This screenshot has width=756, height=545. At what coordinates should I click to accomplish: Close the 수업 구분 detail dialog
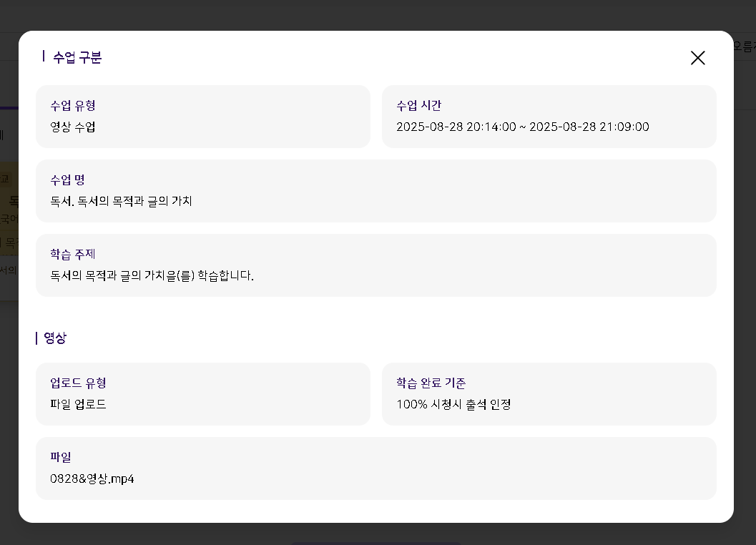pyautogui.click(x=697, y=58)
